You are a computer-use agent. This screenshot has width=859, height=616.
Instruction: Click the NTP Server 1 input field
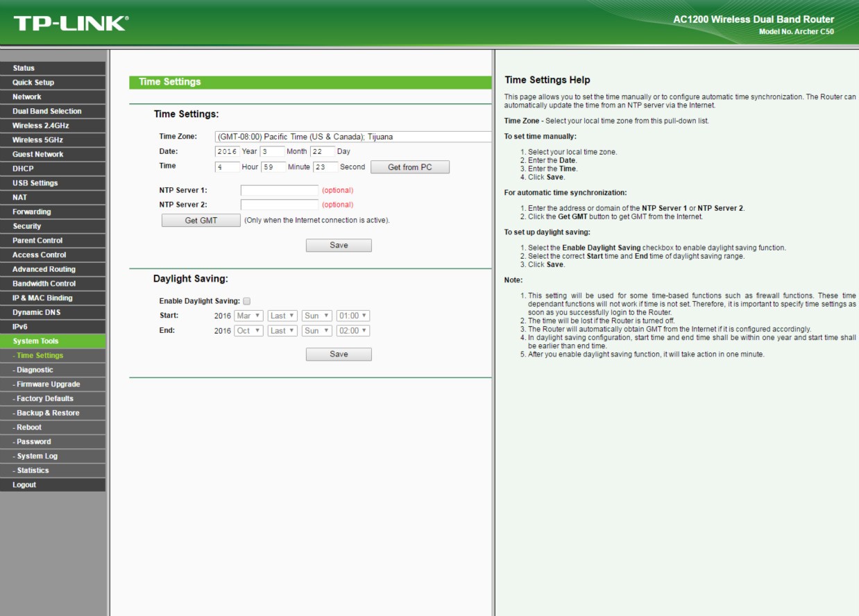click(279, 190)
